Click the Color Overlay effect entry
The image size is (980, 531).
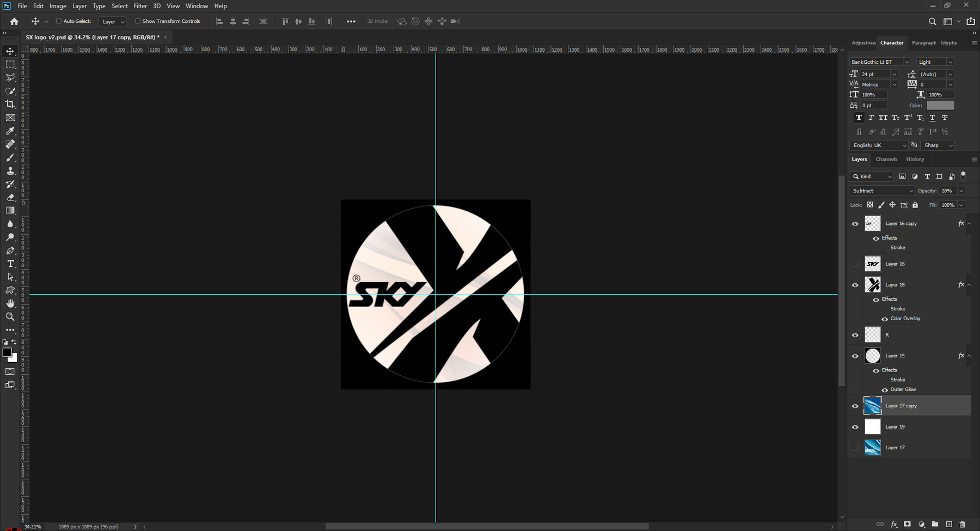[904, 318]
